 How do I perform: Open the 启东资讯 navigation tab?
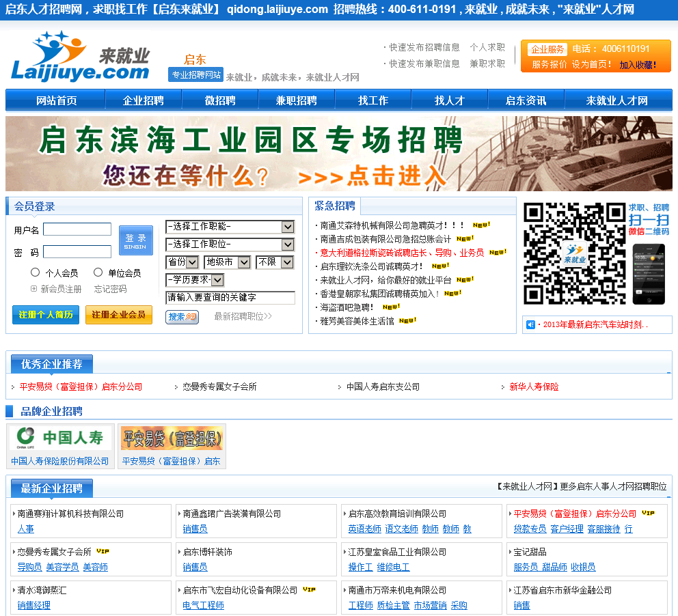[526, 100]
